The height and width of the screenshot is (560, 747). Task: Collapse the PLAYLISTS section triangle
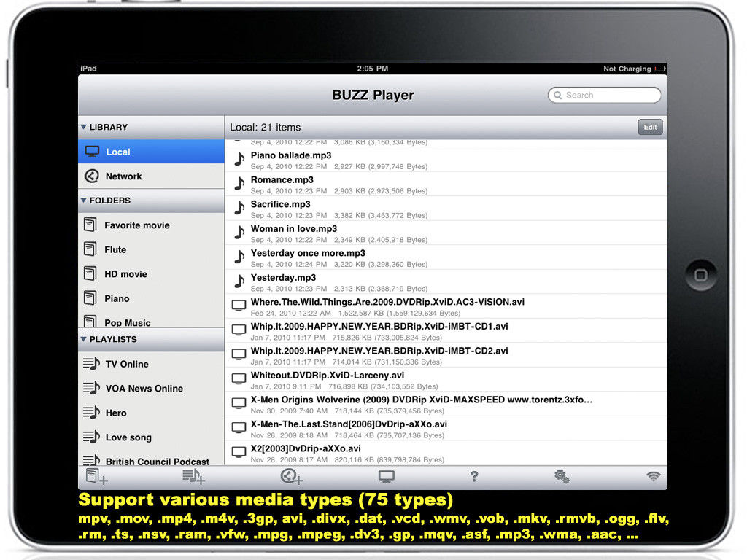[x=84, y=339]
